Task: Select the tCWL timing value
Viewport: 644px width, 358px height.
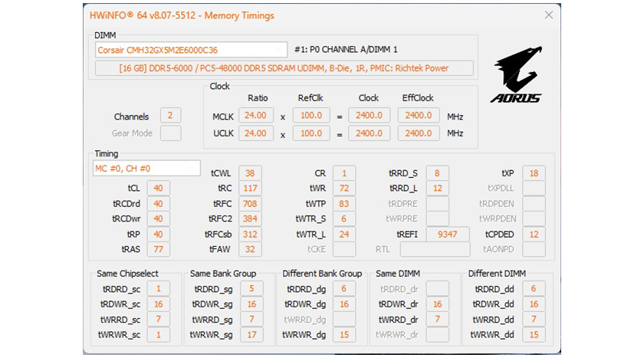Action: pyautogui.click(x=249, y=173)
